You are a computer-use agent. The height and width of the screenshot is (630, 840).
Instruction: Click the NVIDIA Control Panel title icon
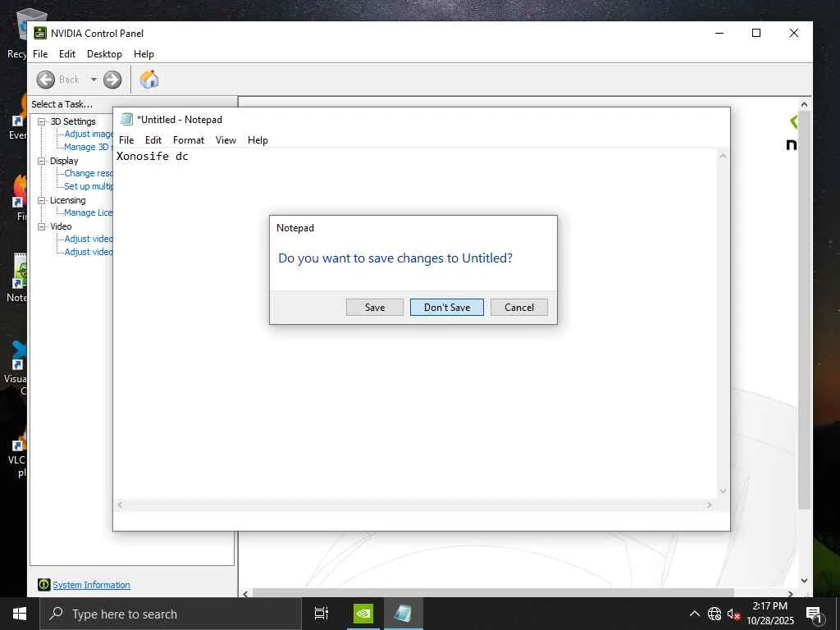pyautogui.click(x=40, y=33)
